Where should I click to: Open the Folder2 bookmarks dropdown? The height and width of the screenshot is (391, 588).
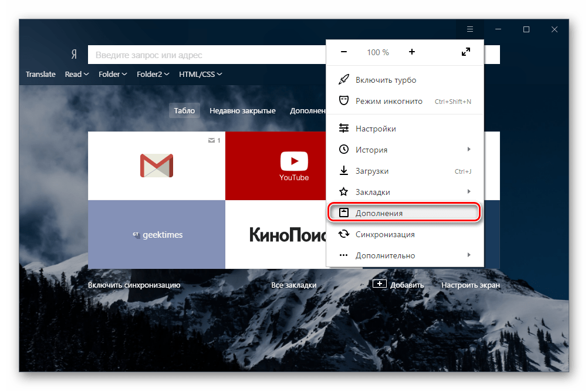pos(153,75)
